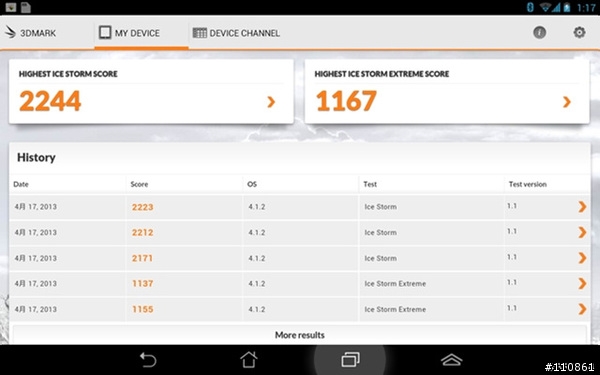Expand the Highest Ice Storm Score card arrow
600x375 pixels.
[x=271, y=102]
